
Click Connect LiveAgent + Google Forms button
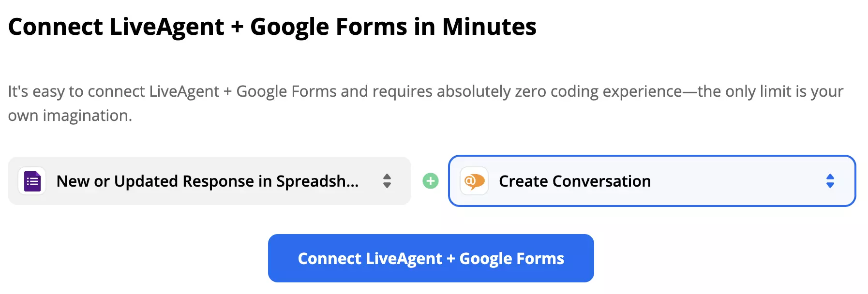[x=431, y=258]
